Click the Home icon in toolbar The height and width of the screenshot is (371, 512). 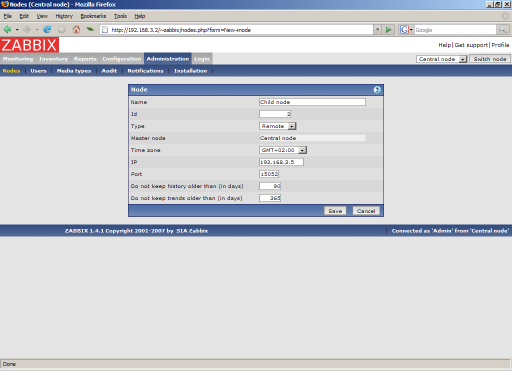76,30
